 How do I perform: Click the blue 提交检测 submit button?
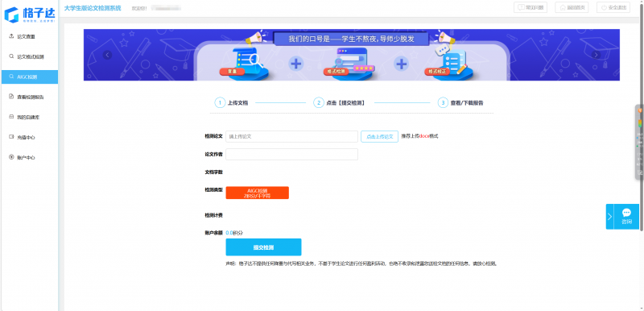coord(263,247)
